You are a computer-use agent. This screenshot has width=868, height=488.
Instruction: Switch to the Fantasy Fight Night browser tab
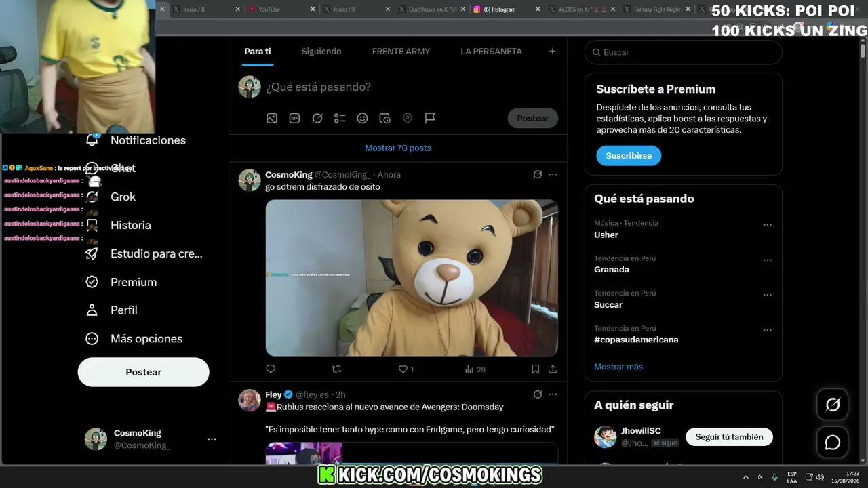[656, 9]
